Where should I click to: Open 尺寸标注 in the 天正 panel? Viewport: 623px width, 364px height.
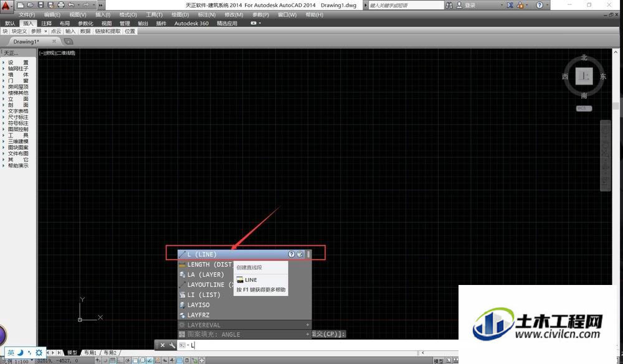click(18, 117)
